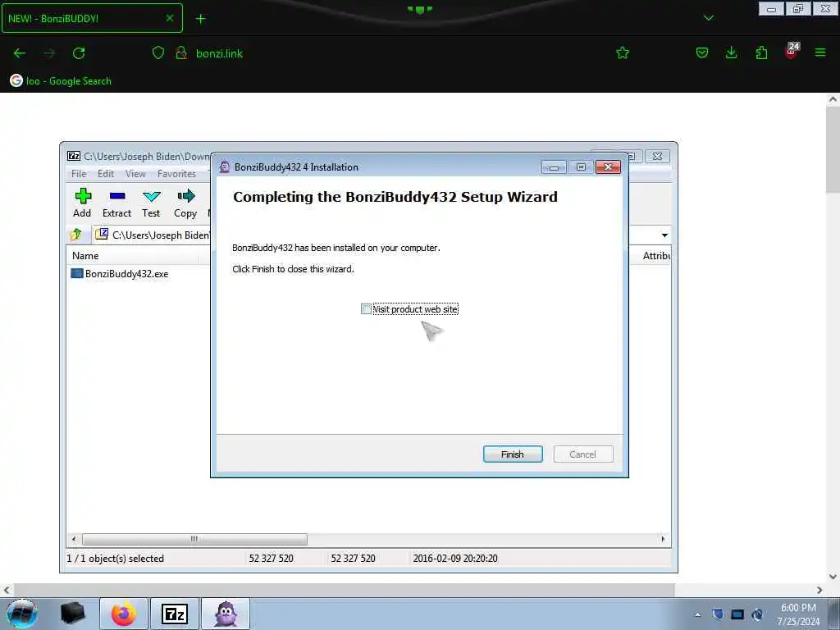Click the 7-Zip horizontal scrollbar thumb

(194, 539)
